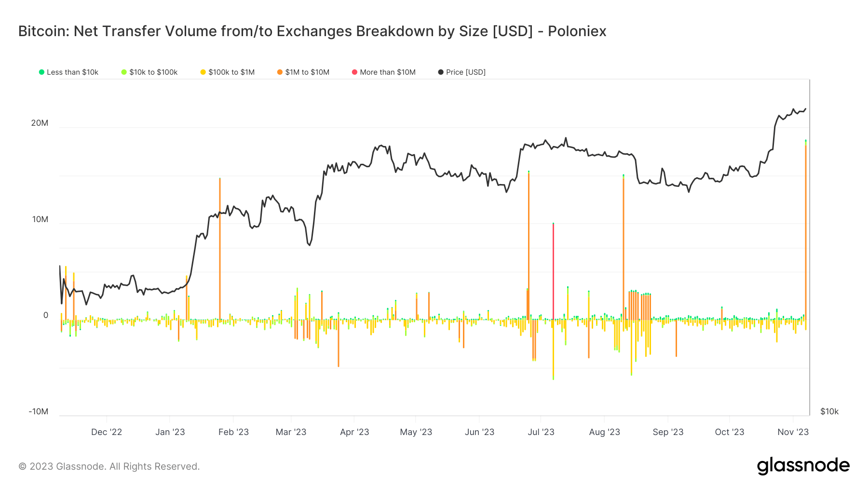The width and height of the screenshot is (868, 488).
Task: Click the $10k right axis label
Action: click(x=829, y=411)
